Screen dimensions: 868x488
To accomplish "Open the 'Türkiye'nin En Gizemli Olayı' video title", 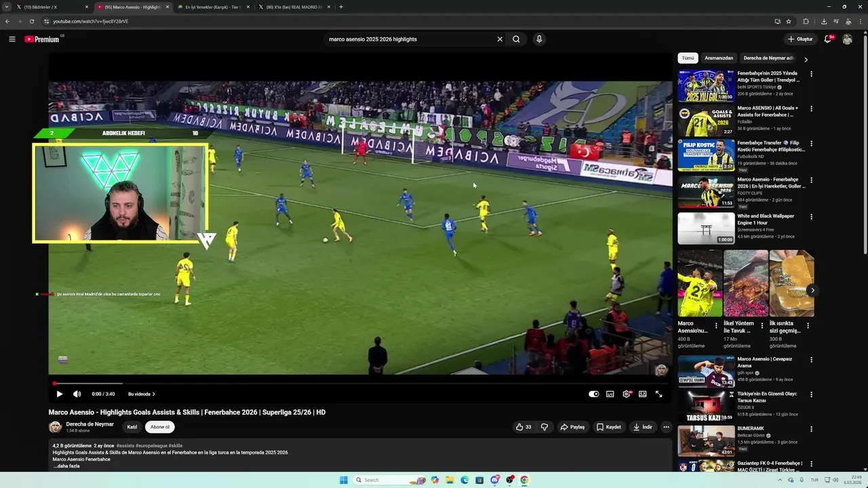I will [766, 397].
